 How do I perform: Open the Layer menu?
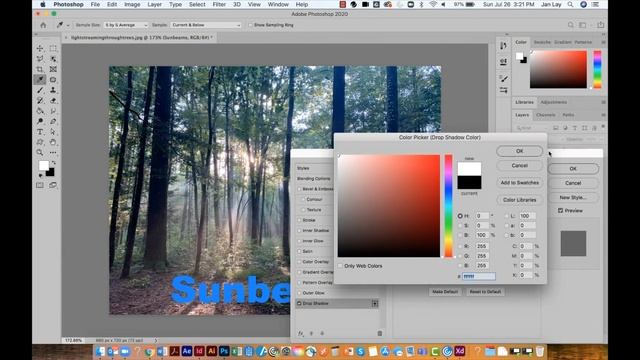(154, 4)
